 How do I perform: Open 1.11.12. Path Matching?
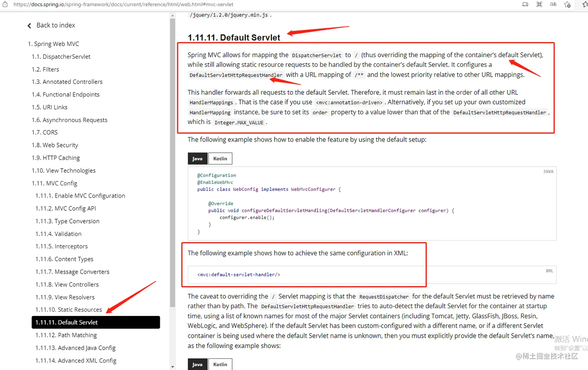pos(66,335)
